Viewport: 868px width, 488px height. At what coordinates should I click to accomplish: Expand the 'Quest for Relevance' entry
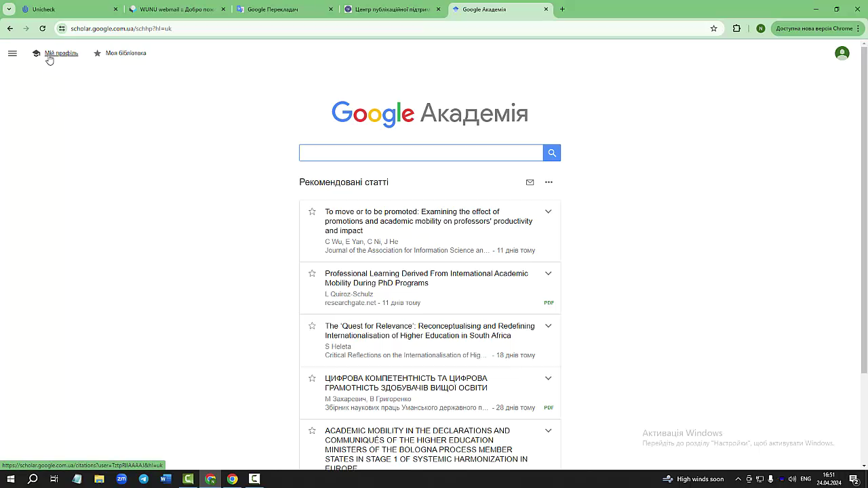tap(548, 325)
